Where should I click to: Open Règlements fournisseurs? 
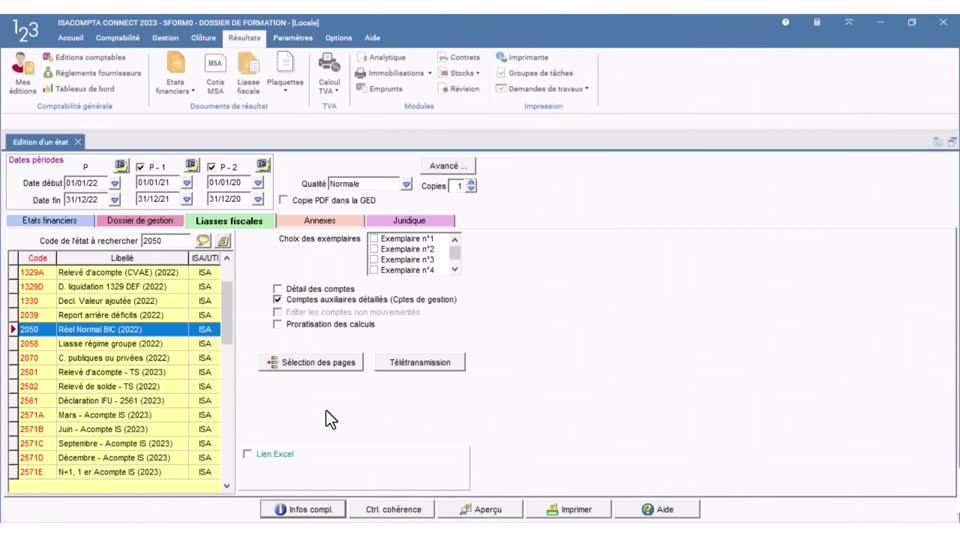92,73
